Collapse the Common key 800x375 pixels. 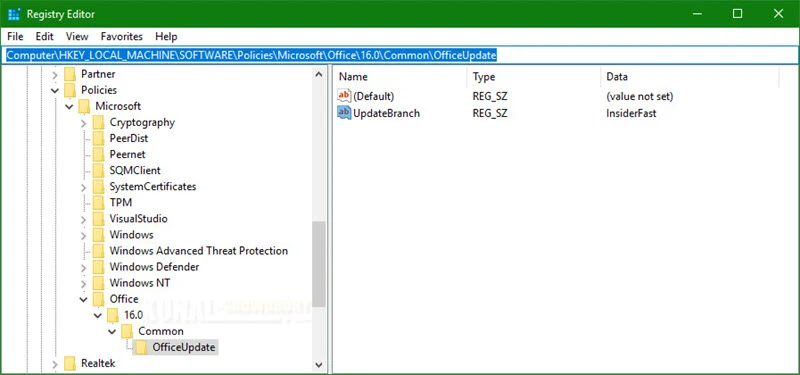point(112,332)
